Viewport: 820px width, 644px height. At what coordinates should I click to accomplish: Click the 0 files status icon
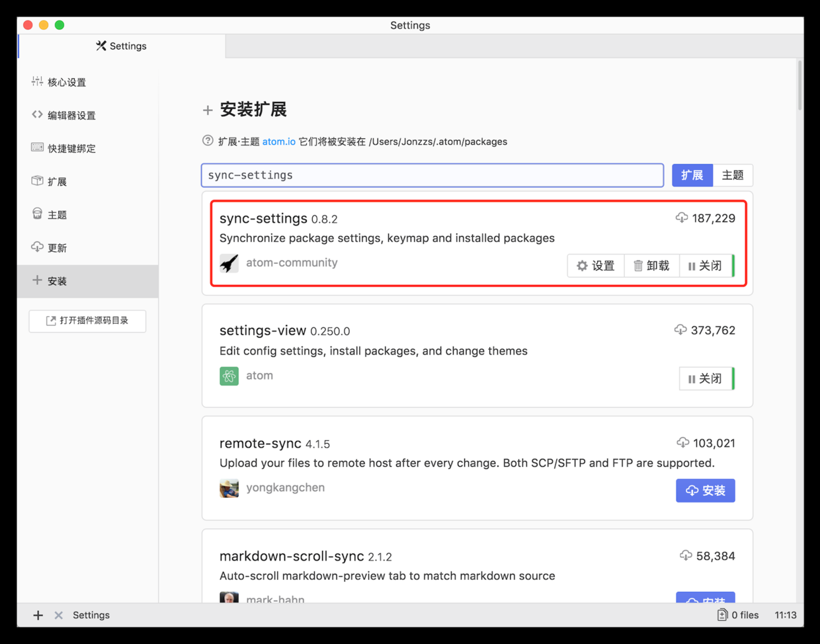click(x=722, y=615)
